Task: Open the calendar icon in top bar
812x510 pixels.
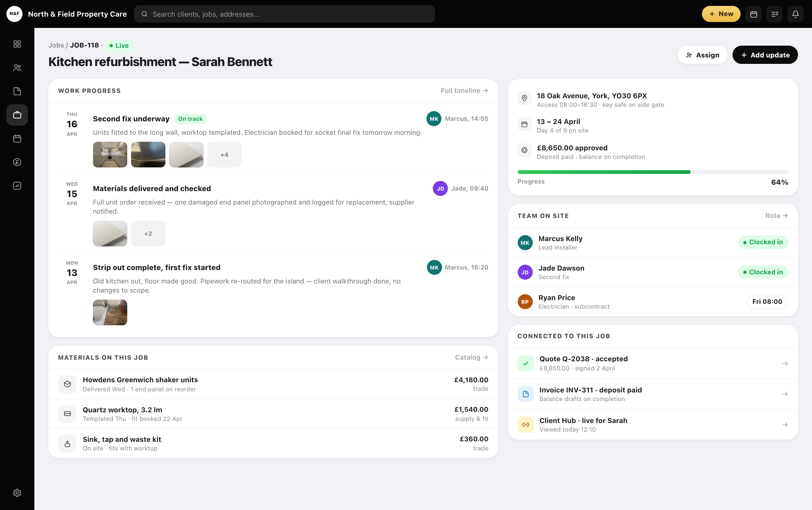Action: coord(754,14)
